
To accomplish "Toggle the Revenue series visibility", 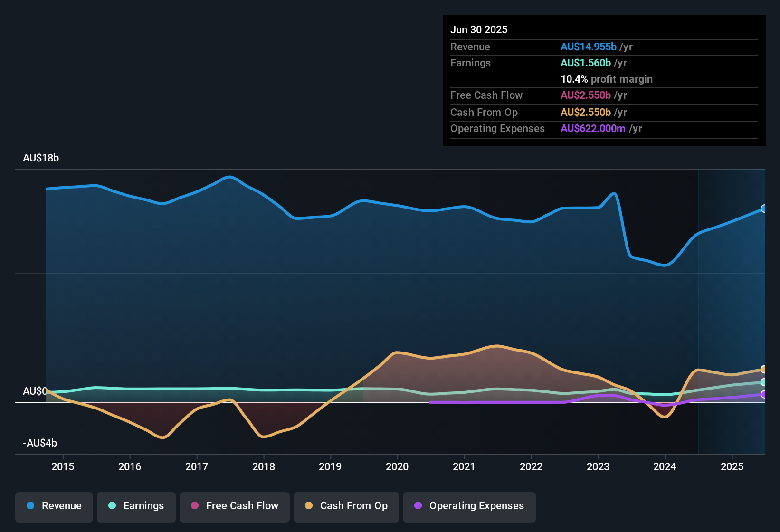I will (54, 506).
